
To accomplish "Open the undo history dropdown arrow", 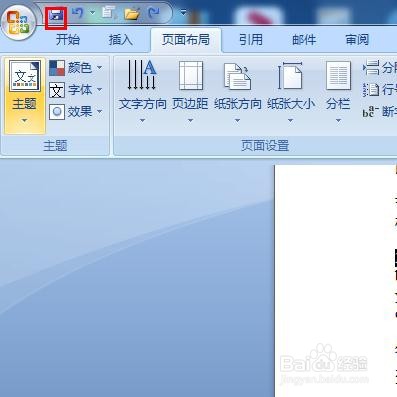I will pyautogui.click(x=92, y=13).
